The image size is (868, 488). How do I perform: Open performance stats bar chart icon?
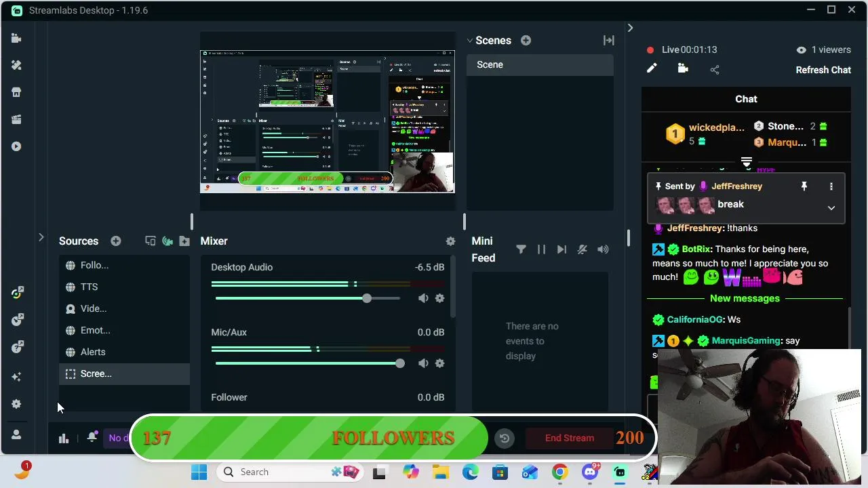click(x=64, y=439)
